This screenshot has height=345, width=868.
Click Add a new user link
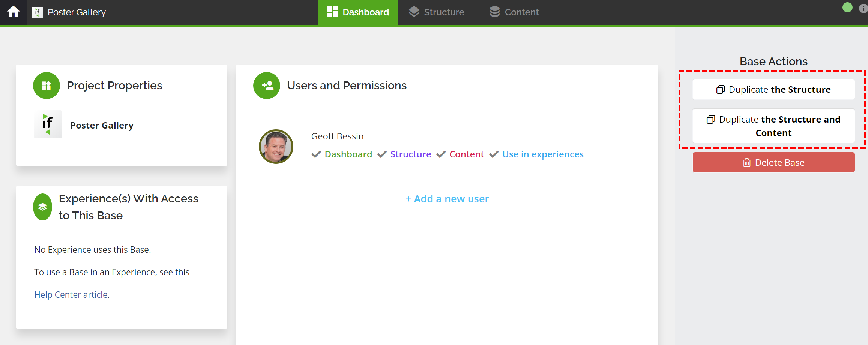447,199
